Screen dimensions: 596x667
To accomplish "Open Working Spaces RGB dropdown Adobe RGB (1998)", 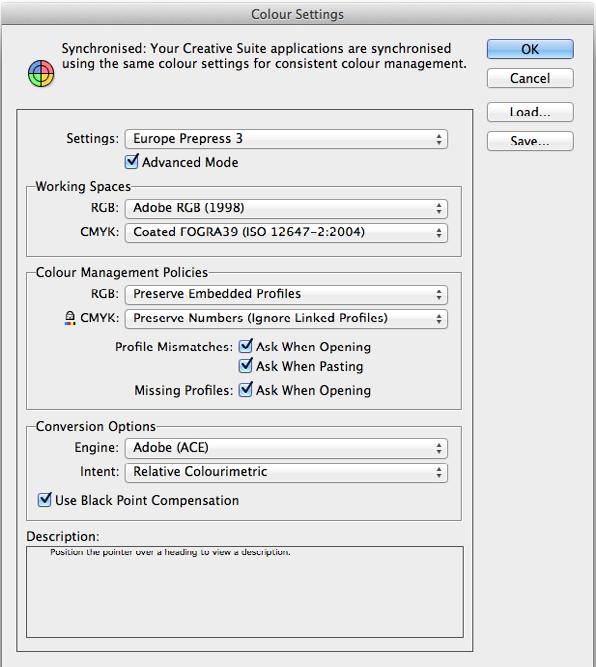I will pyautogui.click(x=286, y=208).
